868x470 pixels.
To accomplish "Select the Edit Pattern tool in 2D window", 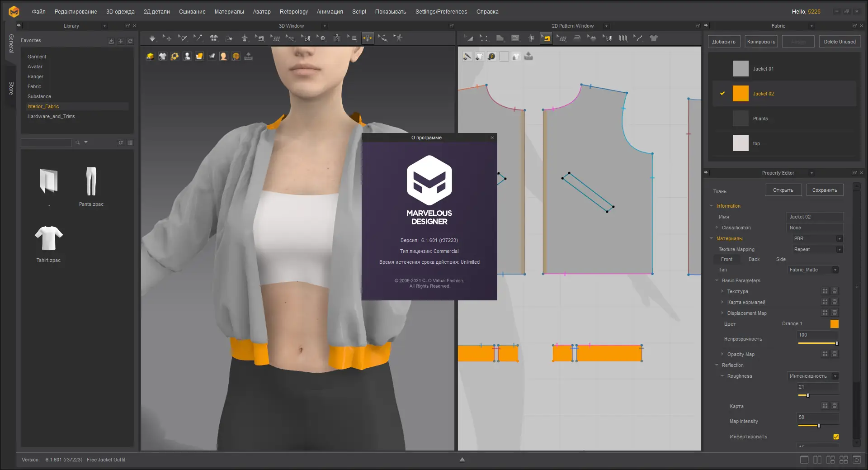I will tap(484, 38).
